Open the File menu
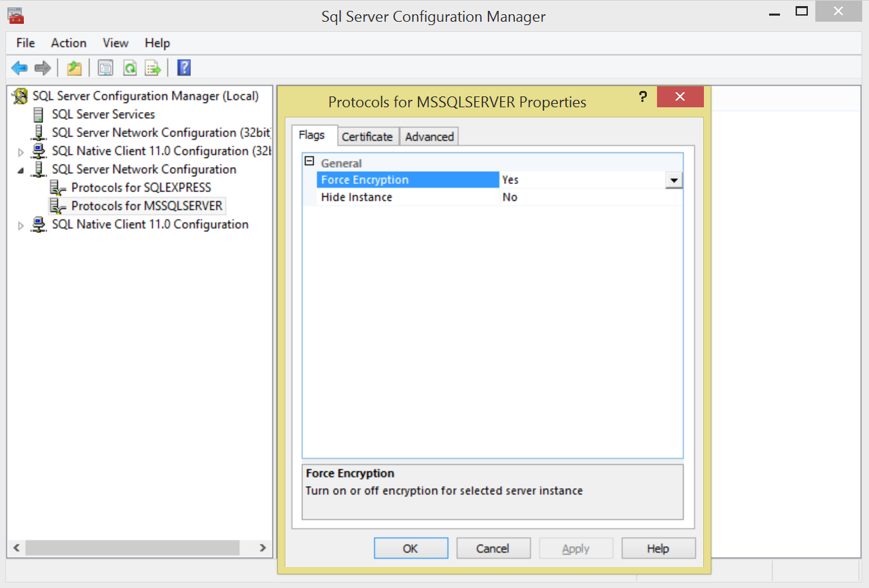 click(25, 43)
